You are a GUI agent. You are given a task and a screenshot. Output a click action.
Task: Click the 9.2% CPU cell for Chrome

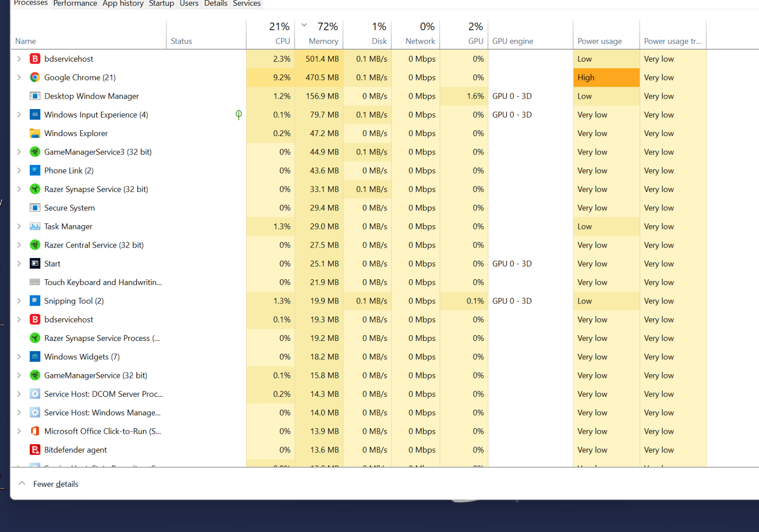[270, 77]
